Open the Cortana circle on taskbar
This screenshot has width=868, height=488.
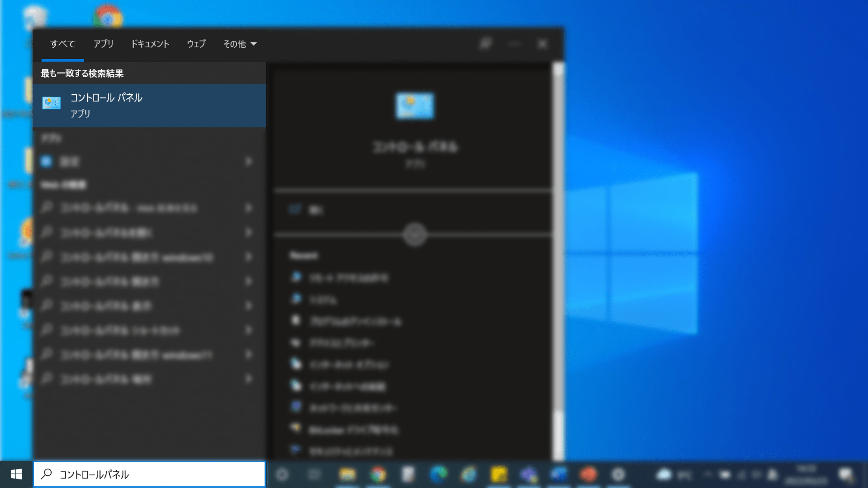point(282,474)
